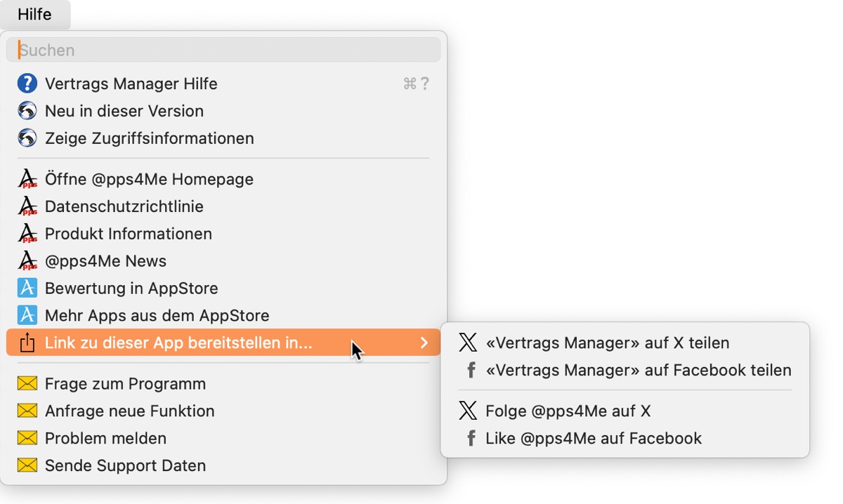Focus the Suchen search field
The height and width of the screenshot is (504, 843).
[223, 50]
